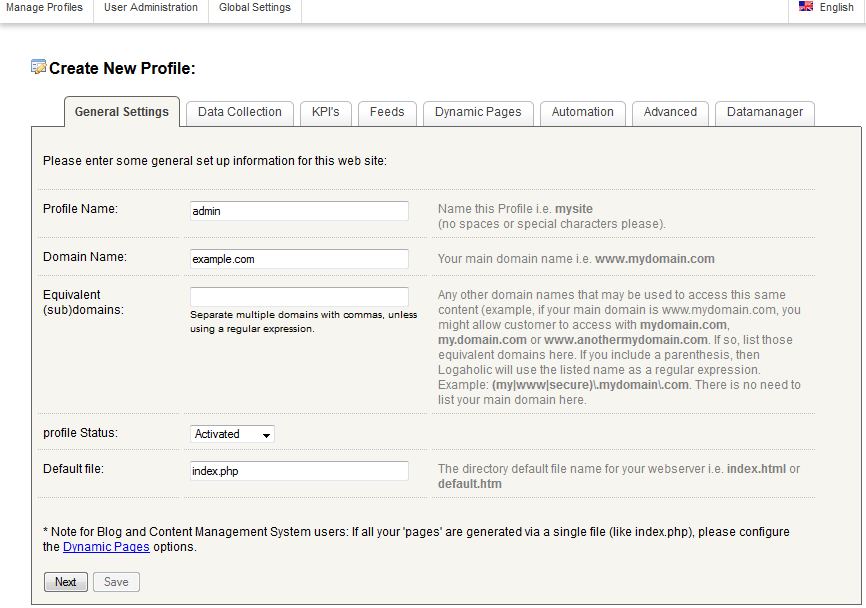Click the Create New Profile header icon
The width and height of the screenshot is (866, 608).
coord(39,68)
